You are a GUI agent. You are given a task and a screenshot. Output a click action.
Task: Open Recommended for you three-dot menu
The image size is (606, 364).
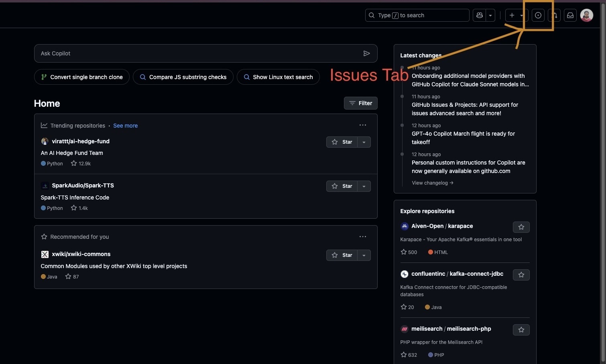pos(363,237)
